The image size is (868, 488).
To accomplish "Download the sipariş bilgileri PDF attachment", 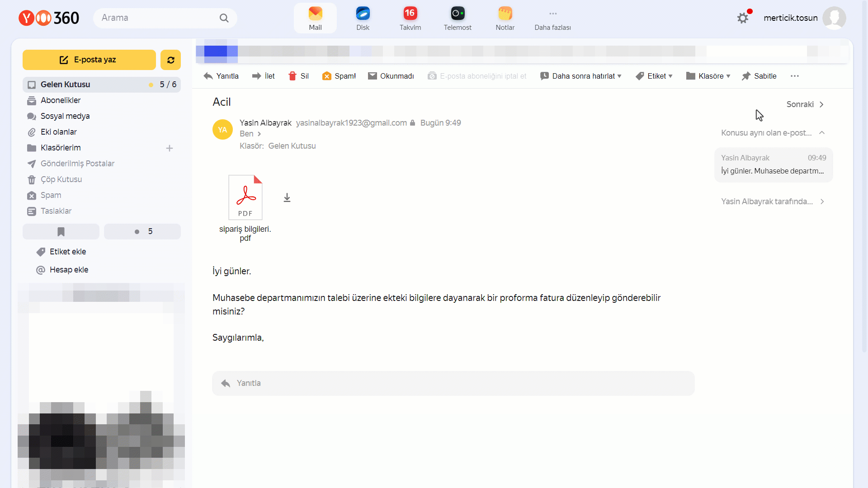I will (287, 198).
